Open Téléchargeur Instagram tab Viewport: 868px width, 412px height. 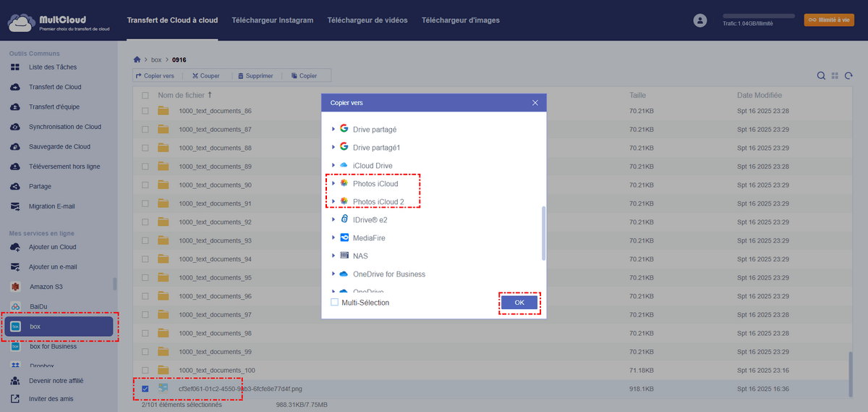coord(273,20)
